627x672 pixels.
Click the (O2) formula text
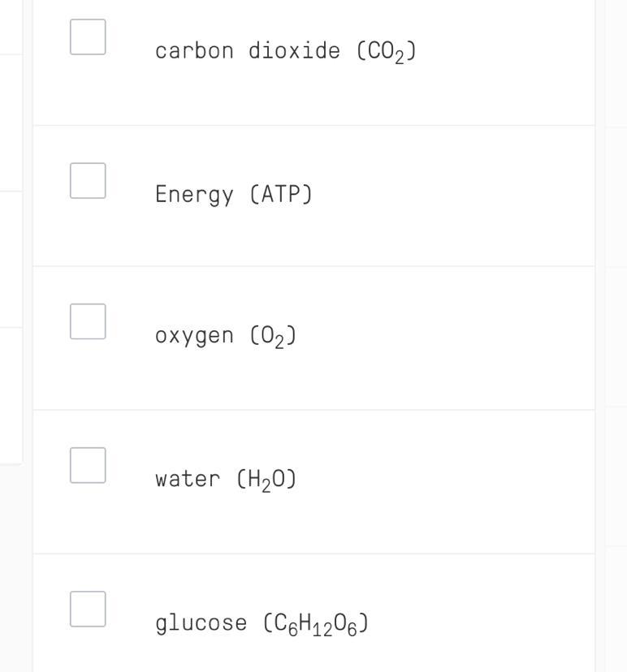(273, 336)
